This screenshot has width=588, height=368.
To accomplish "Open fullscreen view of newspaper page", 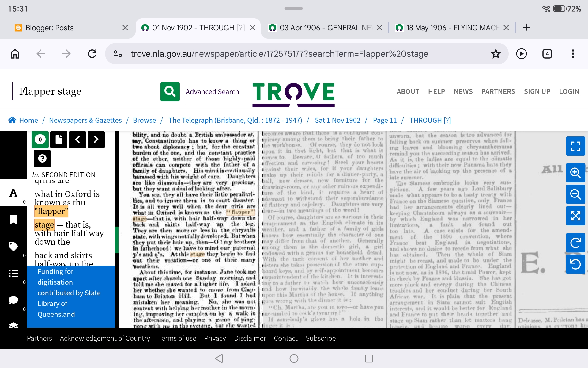I will 575,146.
